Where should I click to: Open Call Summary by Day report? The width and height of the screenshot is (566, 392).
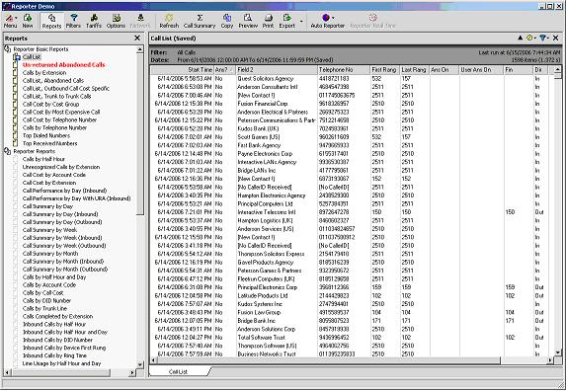click(47, 206)
